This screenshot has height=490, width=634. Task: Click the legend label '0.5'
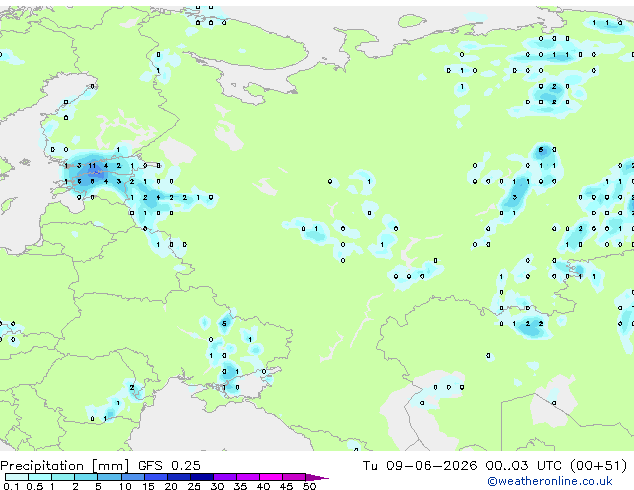coord(35,486)
